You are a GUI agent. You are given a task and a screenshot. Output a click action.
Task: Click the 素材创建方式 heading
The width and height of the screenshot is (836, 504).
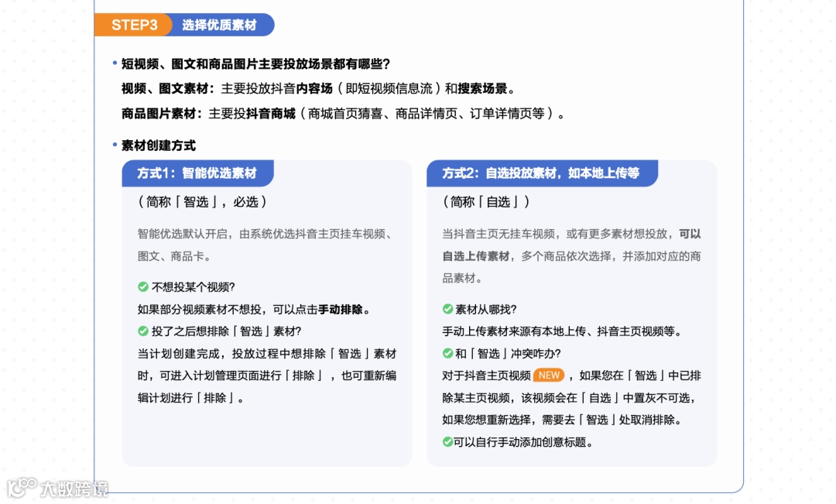159,145
